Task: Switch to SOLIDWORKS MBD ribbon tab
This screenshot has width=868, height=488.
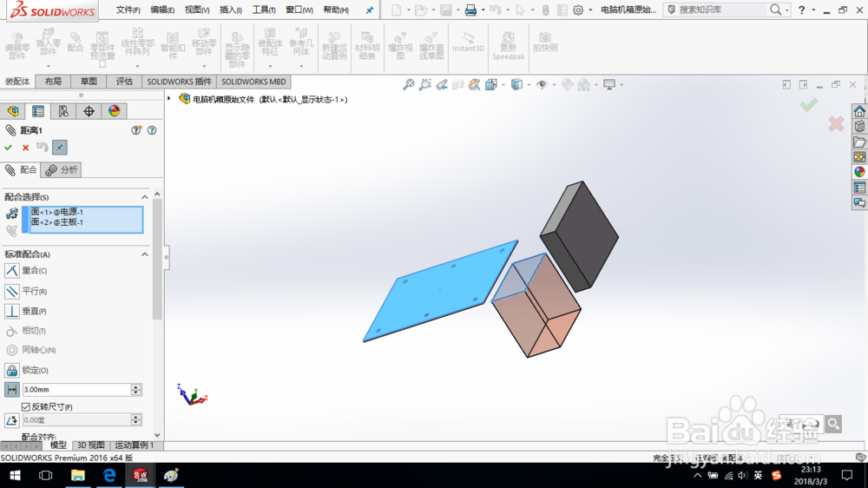Action: coord(253,82)
